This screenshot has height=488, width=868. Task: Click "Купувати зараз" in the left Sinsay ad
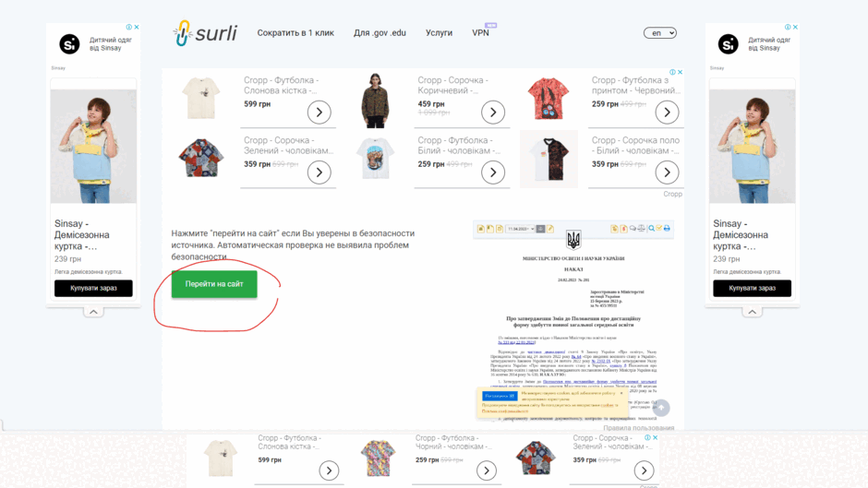point(93,288)
